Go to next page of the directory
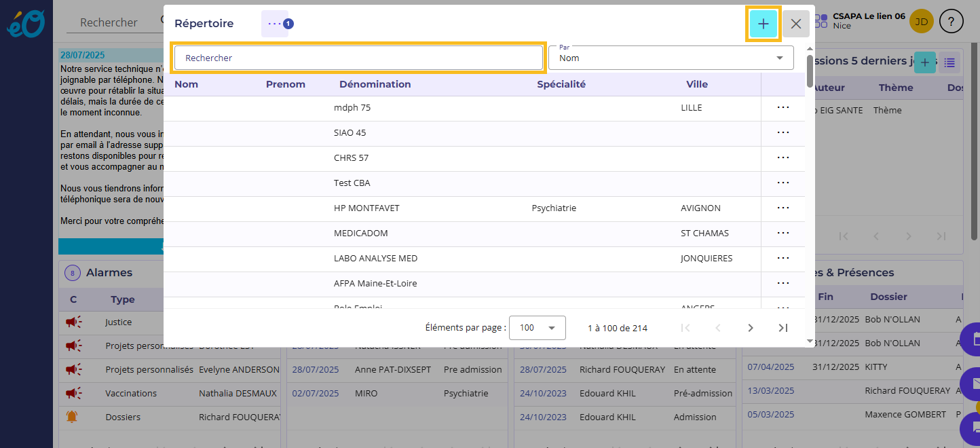This screenshot has width=980, height=448. [750, 328]
